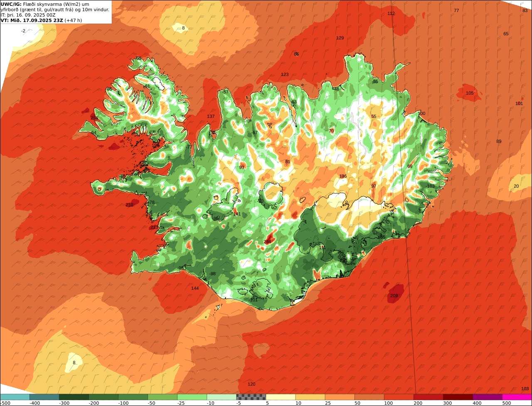Select the value 210 off the west coast
The height and width of the screenshot is (406, 532).
(x=129, y=205)
